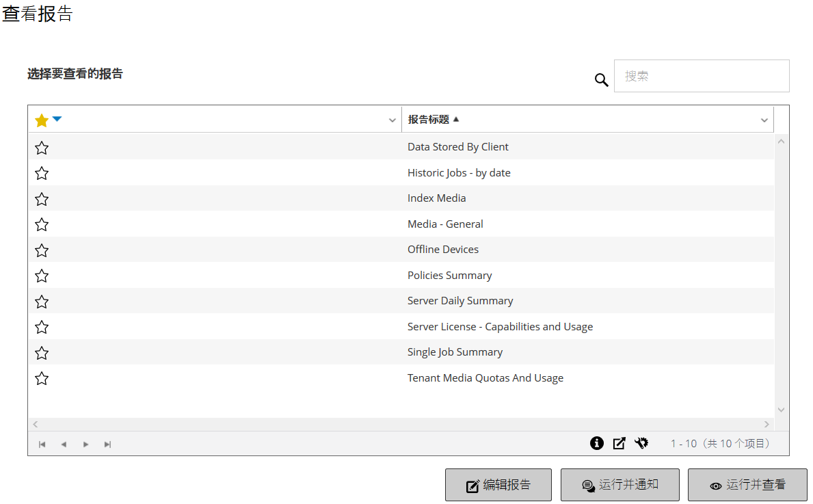This screenshot has height=504, width=813.
Task: Go to the next page
Action: [x=85, y=445]
